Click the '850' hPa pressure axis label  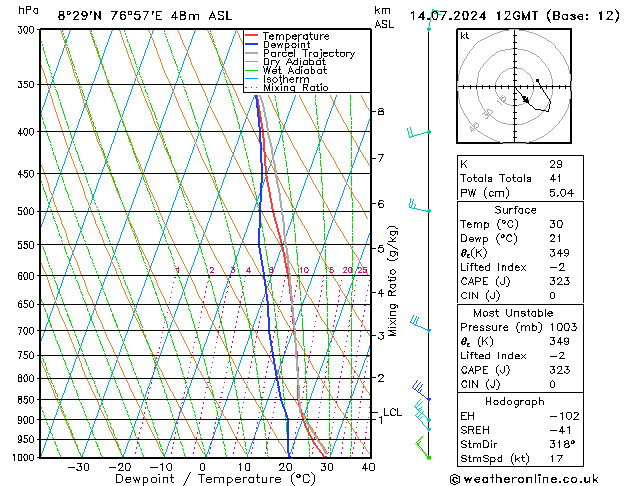(x=28, y=400)
